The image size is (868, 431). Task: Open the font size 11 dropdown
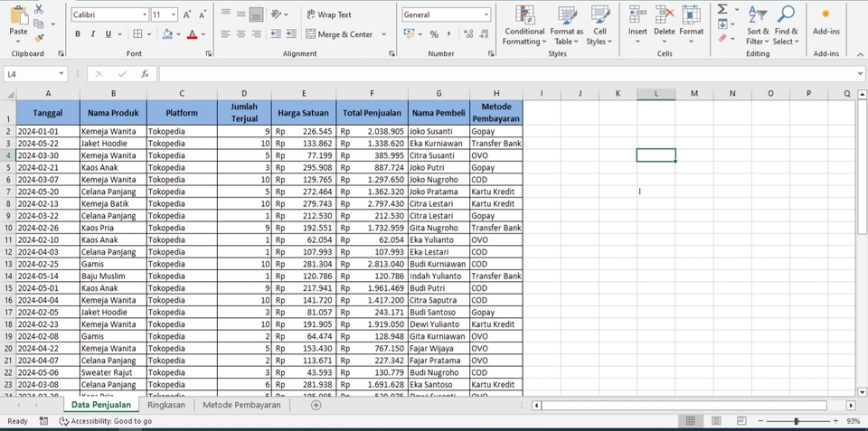pyautogui.click(x=174, y=15)
